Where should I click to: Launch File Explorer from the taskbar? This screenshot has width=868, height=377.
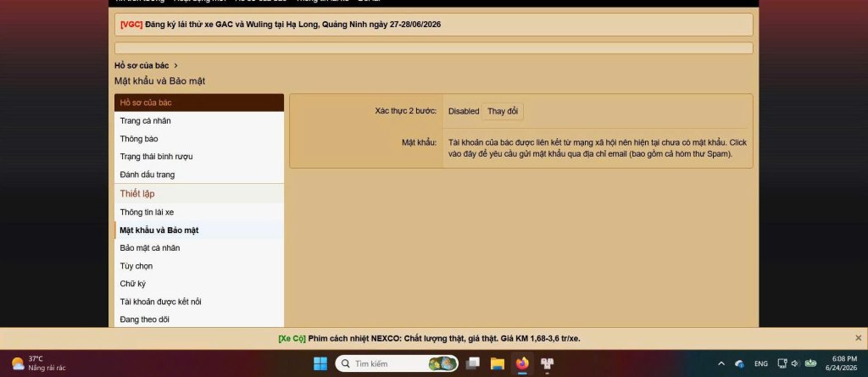(498, 363)
